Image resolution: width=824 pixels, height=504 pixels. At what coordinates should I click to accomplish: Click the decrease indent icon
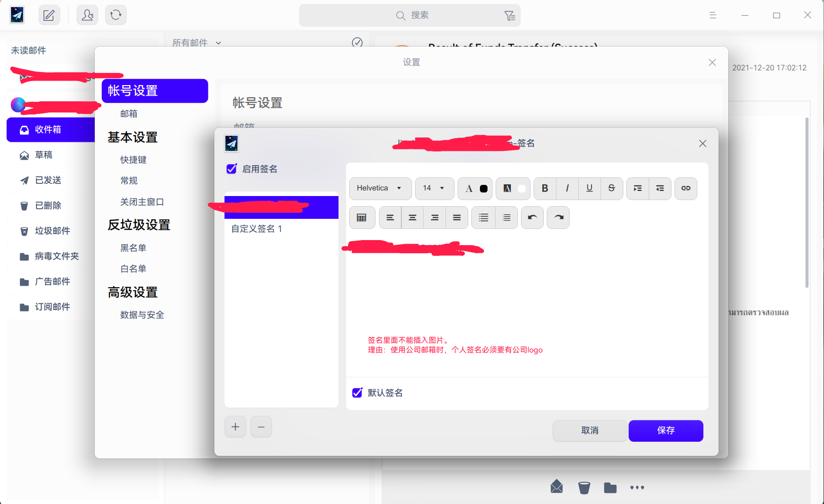660,188
